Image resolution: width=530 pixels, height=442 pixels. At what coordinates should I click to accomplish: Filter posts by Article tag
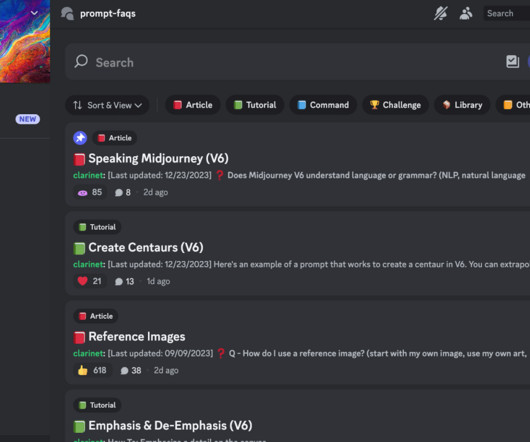pos(193,105)
